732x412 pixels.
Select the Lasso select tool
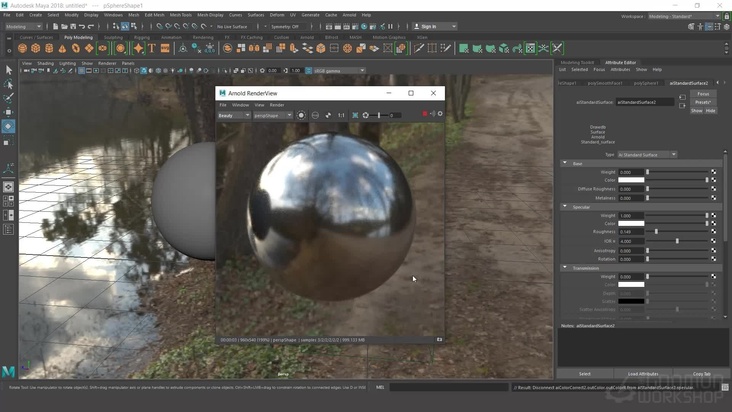(8, 84)
